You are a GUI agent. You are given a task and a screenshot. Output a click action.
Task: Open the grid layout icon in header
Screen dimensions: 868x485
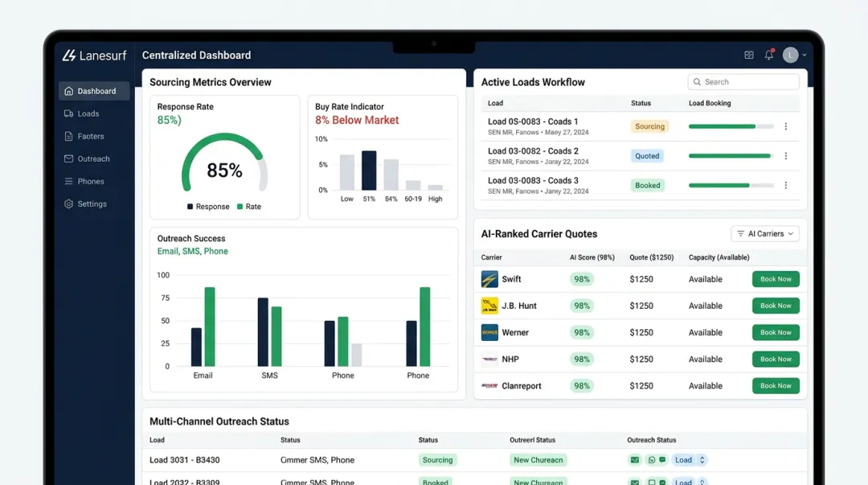(x=749, y=55)
